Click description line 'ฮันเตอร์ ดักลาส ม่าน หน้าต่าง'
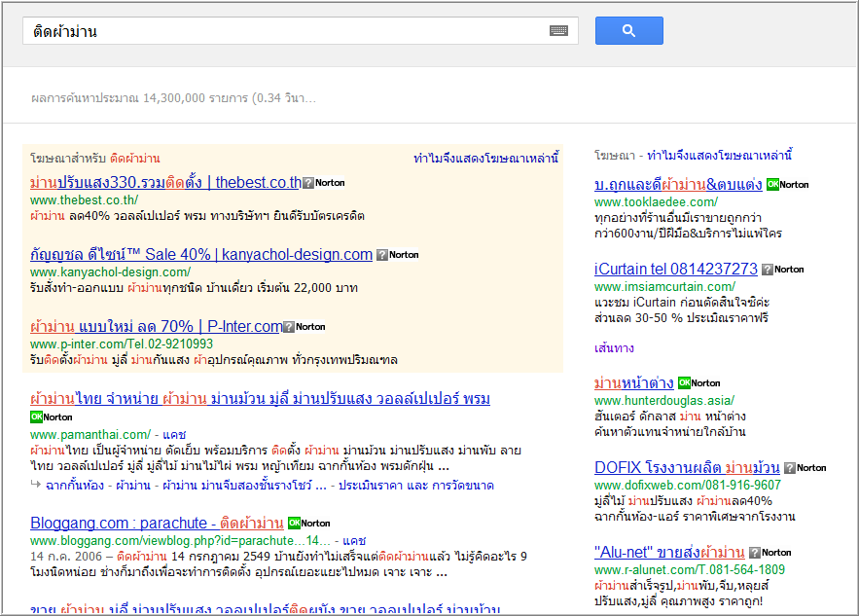 click(670, 417)
